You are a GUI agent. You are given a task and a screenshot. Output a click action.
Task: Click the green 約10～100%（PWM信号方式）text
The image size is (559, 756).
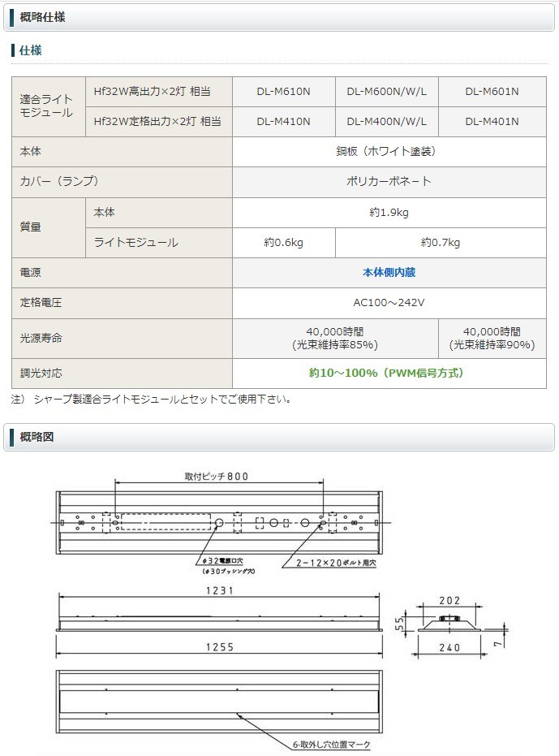386,373
